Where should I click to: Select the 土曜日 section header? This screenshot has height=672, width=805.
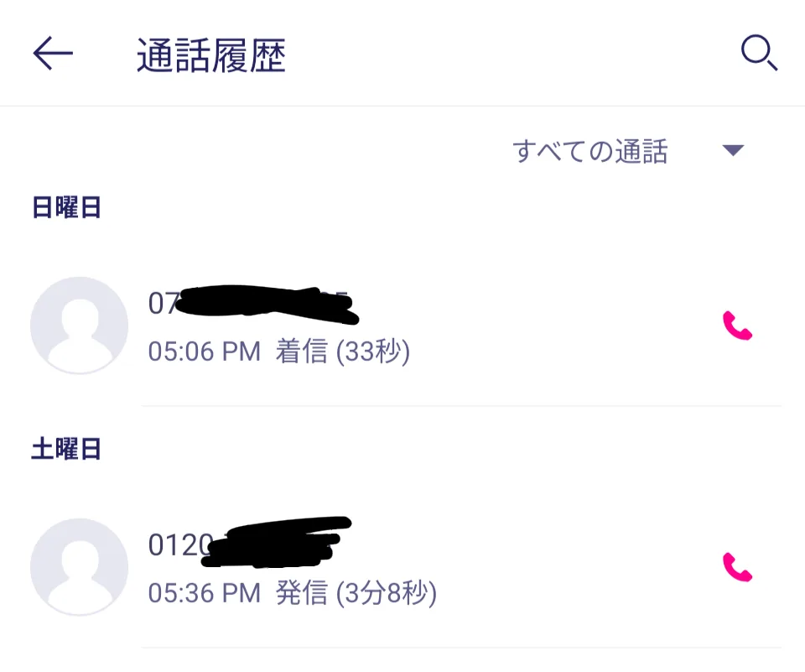pos(66,449)
